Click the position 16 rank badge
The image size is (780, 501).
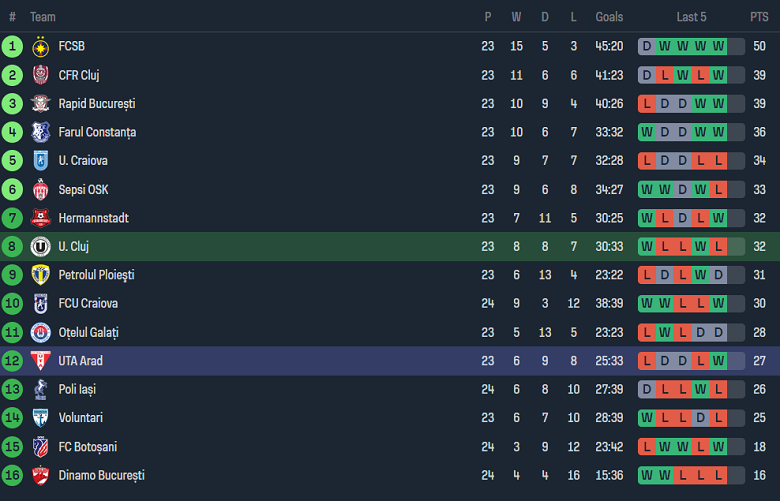coord(12,475)
